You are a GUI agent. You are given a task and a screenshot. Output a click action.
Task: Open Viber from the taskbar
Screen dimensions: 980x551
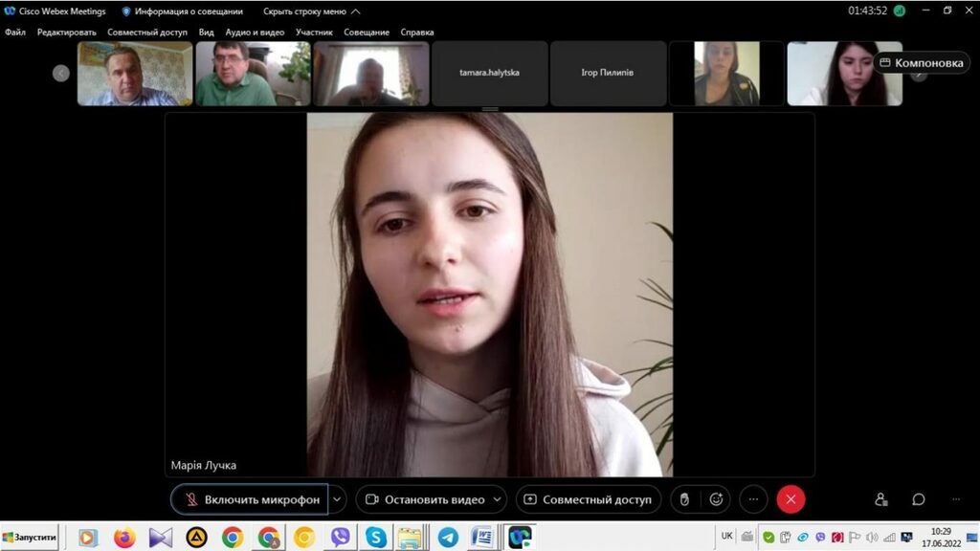coord(340,538)
